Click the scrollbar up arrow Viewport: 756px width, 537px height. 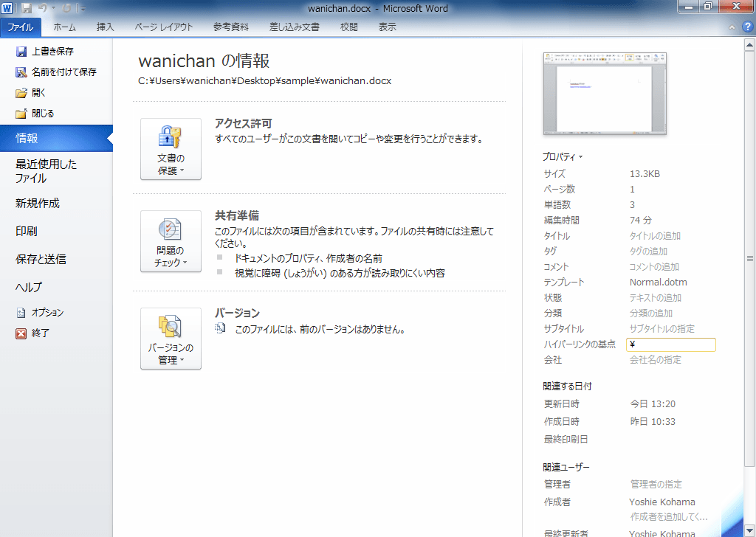point(749,45)
